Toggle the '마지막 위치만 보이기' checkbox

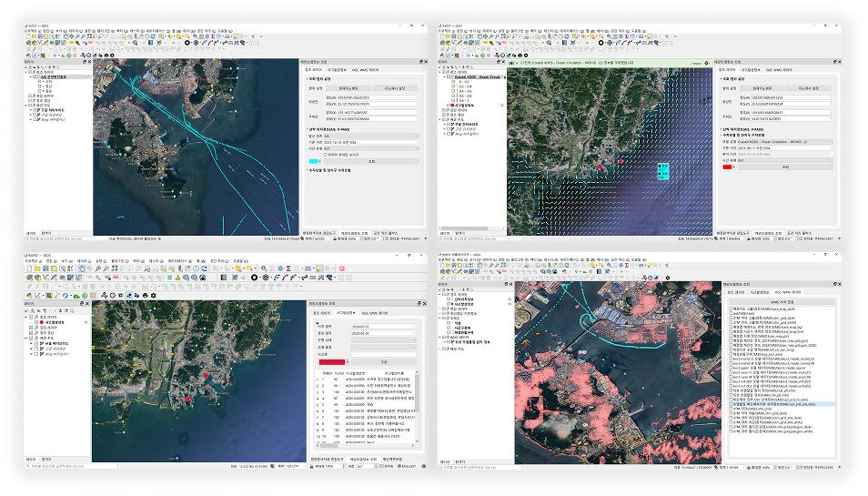tap(325, 155)
